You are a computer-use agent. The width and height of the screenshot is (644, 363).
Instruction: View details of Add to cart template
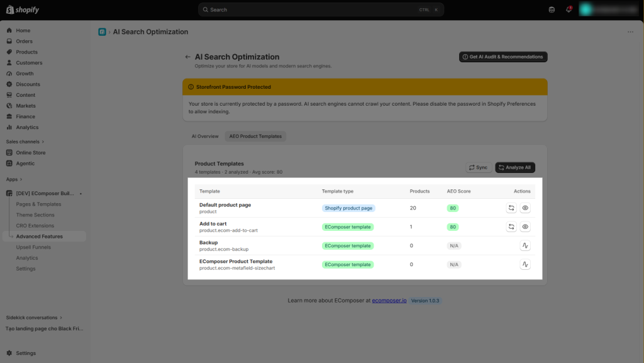525,226
